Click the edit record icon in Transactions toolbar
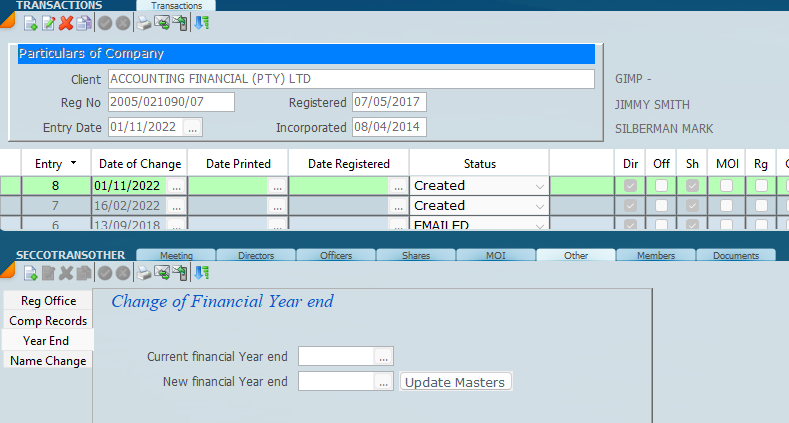 coord(48,23)
